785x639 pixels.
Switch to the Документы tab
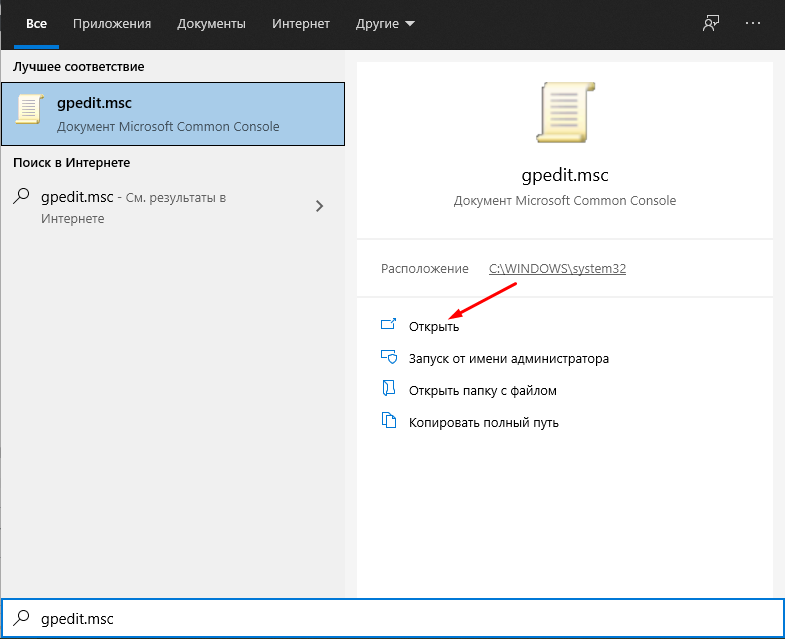pyautogui.click(x=211, y=24)
